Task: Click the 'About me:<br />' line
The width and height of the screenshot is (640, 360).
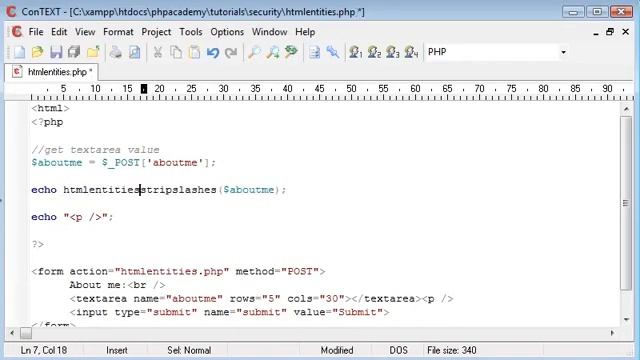Action: pos(118,285)
